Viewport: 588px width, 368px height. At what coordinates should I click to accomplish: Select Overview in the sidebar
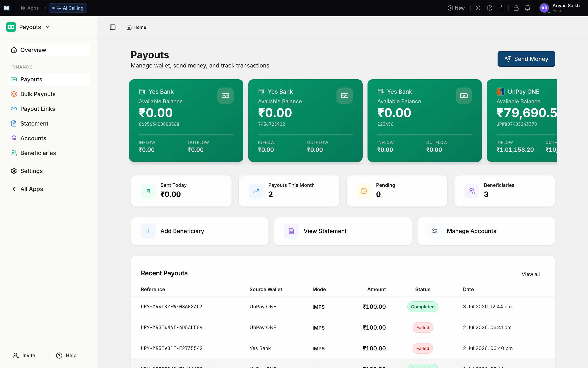tap(49, 50)
